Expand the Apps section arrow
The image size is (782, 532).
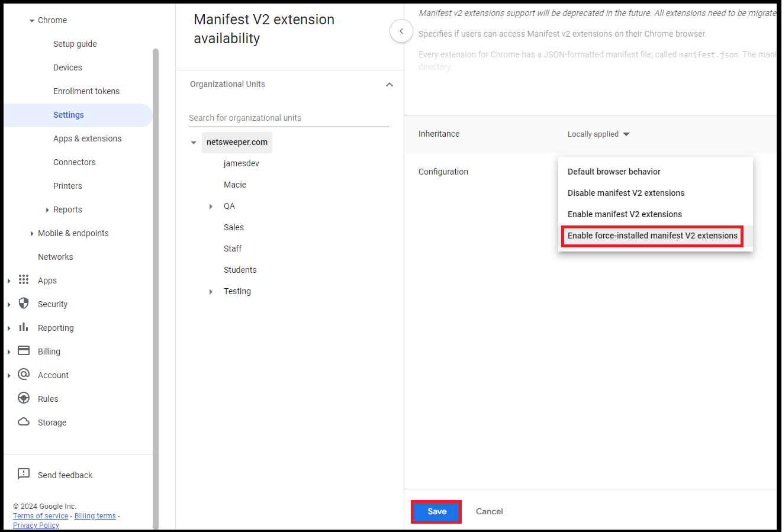coord(9,281)
